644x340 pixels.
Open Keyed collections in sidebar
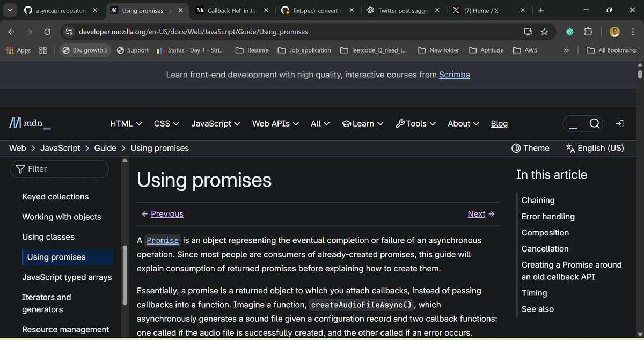55,197
